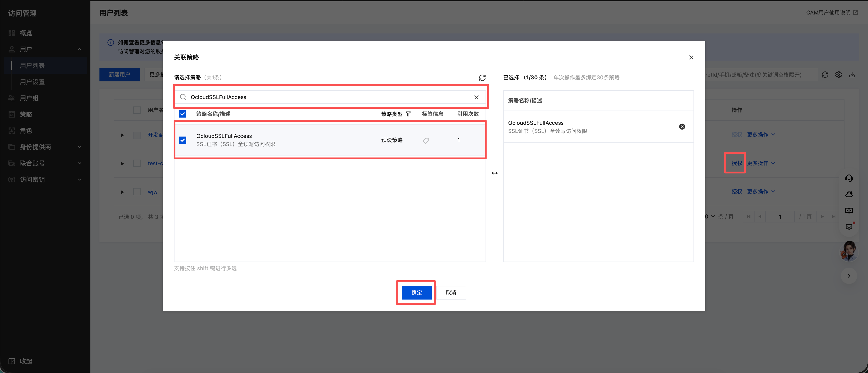Click the policy search input field
Image resolution: width=868 pixels, height=373 pixels.
tap(330, 97)
